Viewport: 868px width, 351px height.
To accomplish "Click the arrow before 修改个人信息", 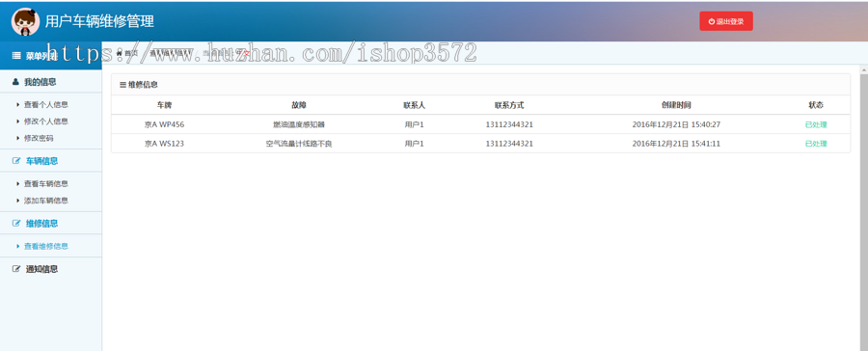I will point(18,121).
